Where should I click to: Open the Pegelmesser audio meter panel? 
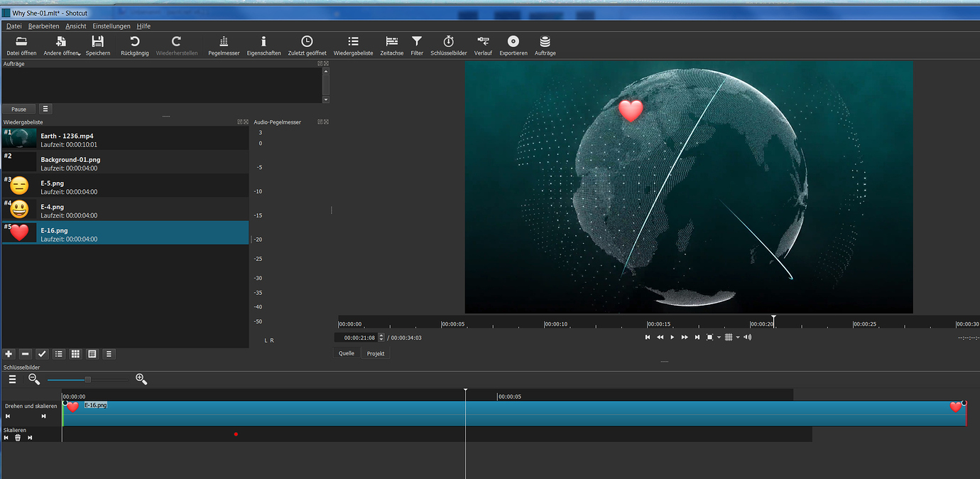[224, 46]
